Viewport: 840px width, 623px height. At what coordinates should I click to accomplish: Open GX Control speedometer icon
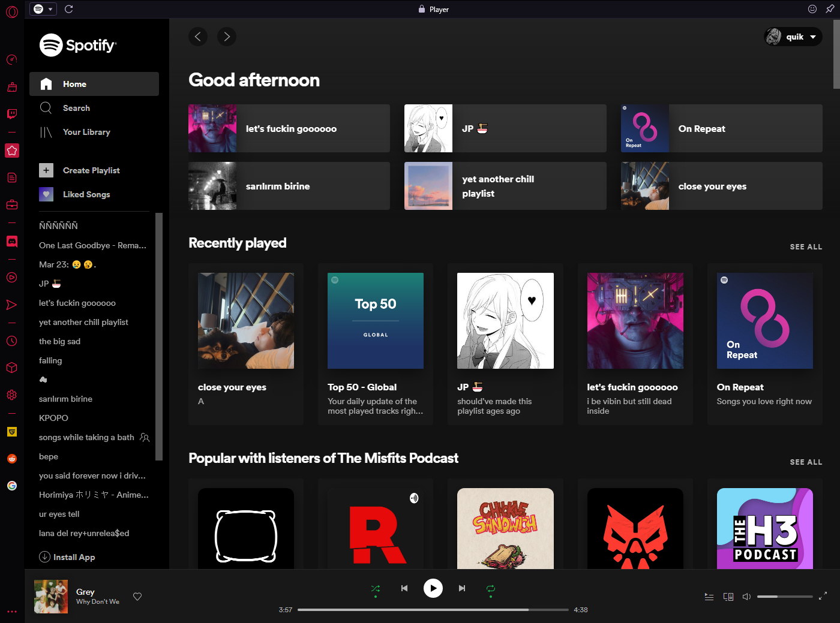(x=12, y=60)
